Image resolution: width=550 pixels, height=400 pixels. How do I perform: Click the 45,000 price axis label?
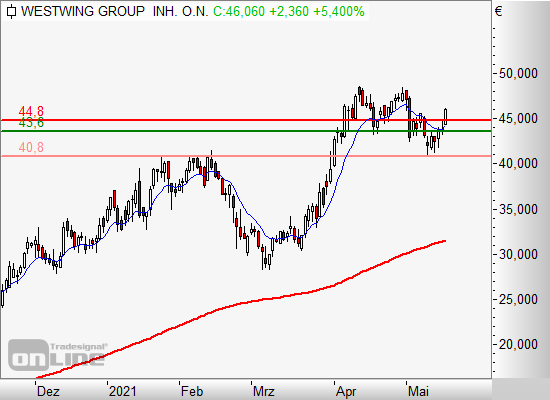click(518, 119)
